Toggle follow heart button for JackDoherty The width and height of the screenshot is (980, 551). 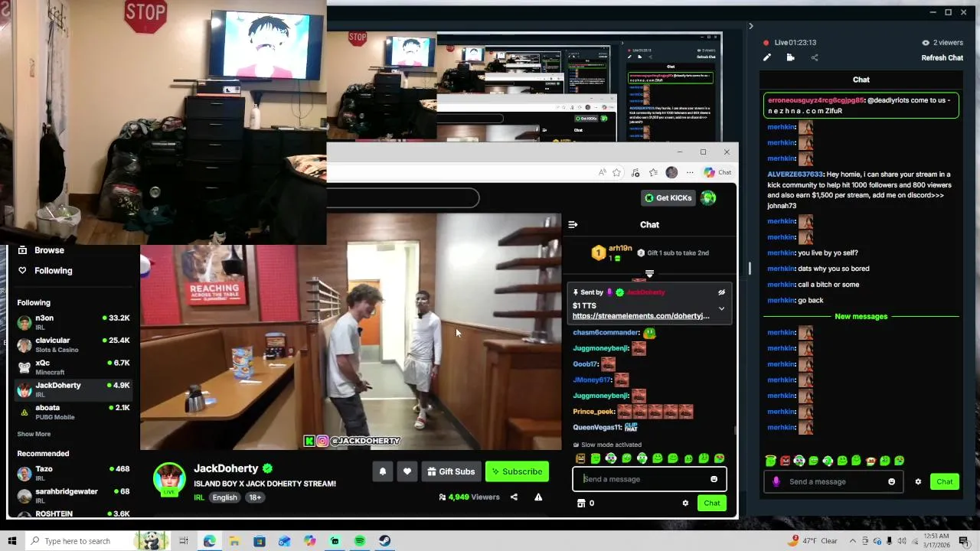[x=407, y=471]
